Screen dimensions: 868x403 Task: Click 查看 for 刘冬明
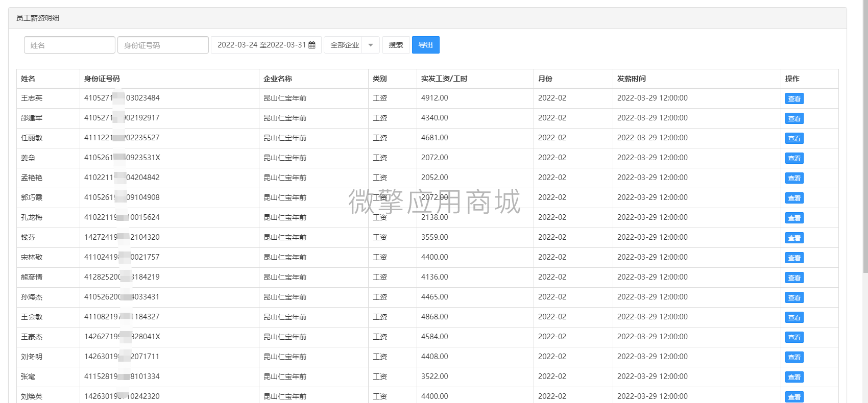794,357
